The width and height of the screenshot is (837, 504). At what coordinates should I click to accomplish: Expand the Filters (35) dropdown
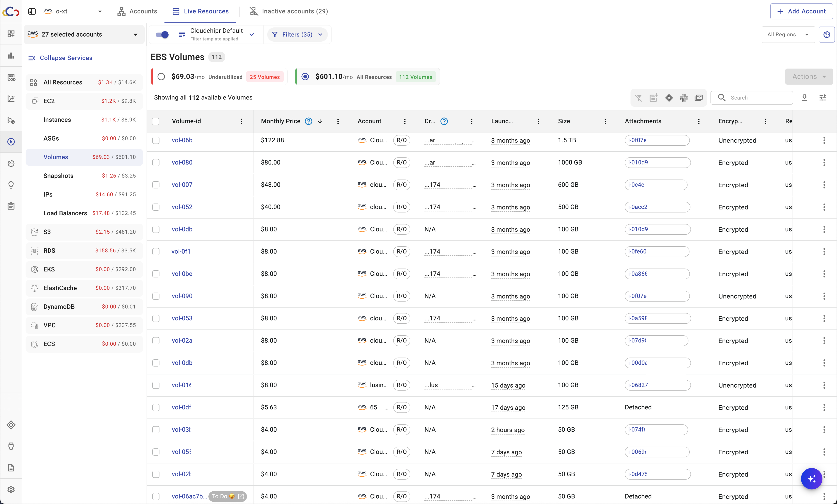click(298, 34)
